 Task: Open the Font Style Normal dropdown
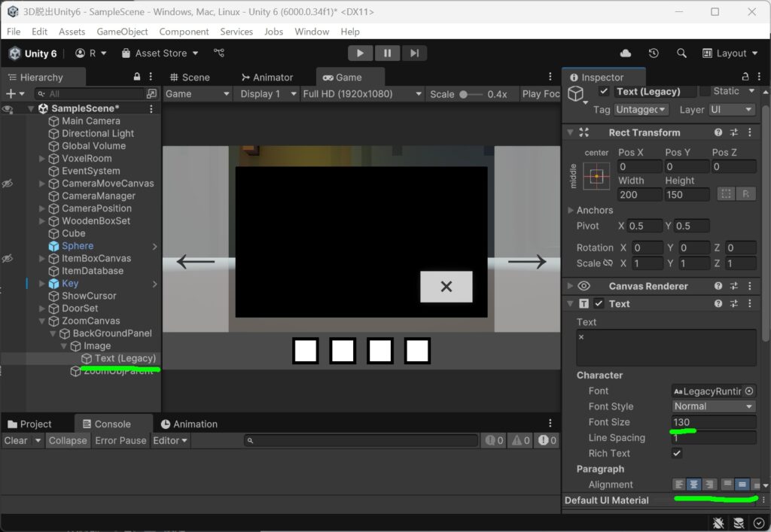click(714, 406)
